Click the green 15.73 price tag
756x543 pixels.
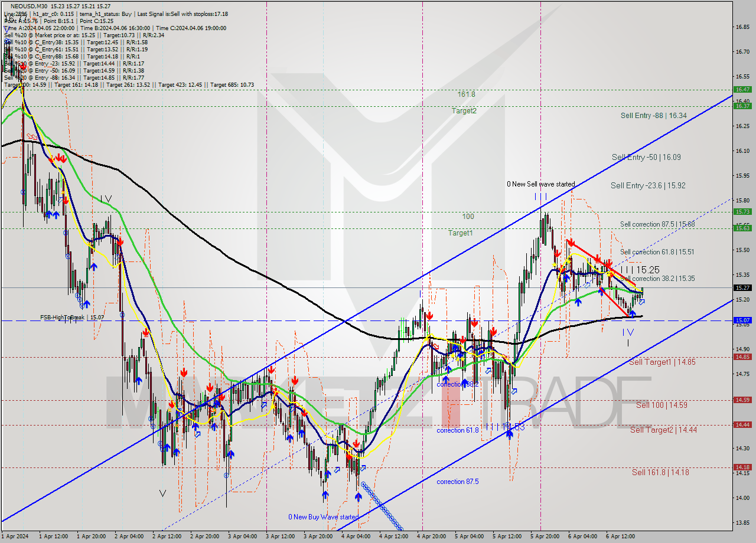tap(742, 211)
